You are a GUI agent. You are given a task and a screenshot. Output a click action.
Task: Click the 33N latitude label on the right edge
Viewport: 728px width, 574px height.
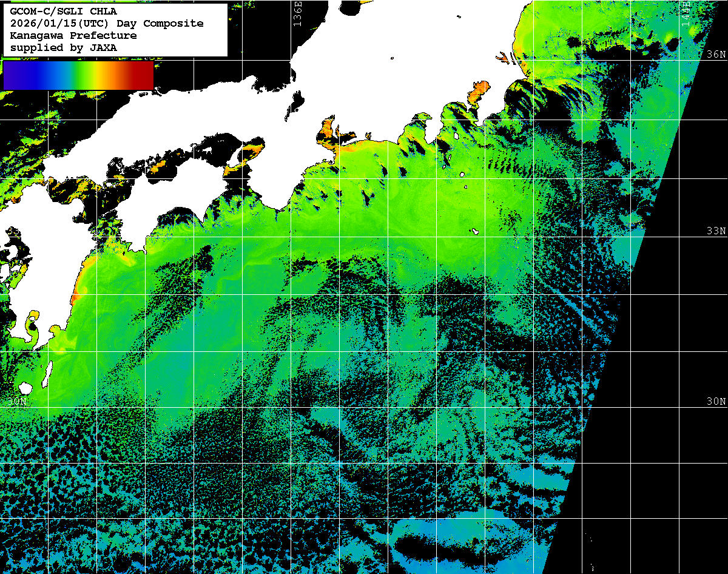[716, 231]
